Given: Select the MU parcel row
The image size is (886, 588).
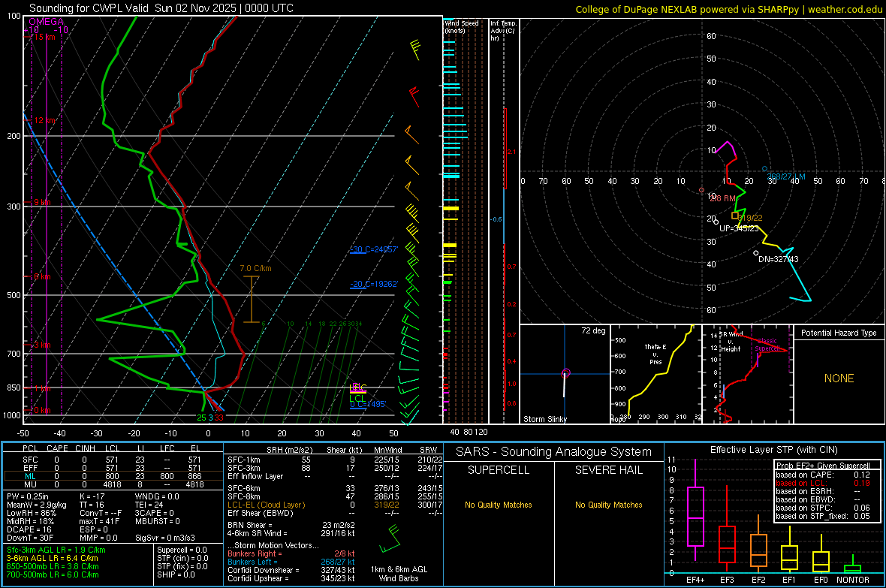Looking at the screenshot, I should point(113,484).
